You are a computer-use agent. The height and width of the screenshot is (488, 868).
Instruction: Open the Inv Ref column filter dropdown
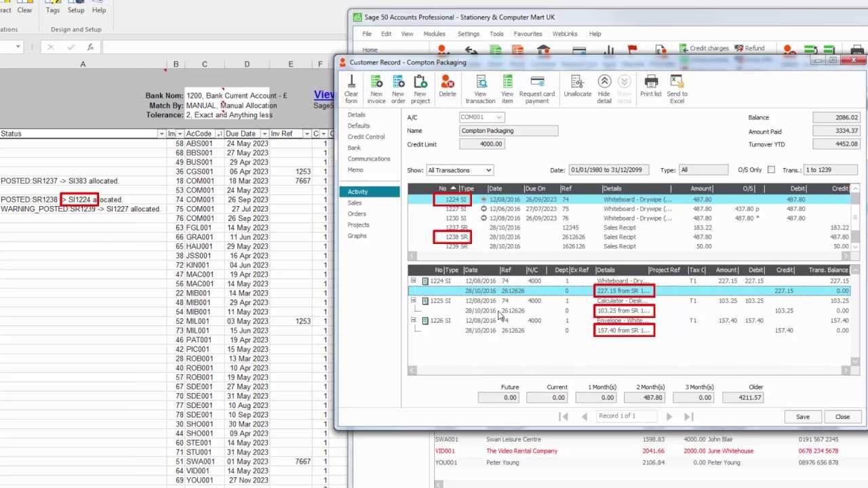coord(307,134)
